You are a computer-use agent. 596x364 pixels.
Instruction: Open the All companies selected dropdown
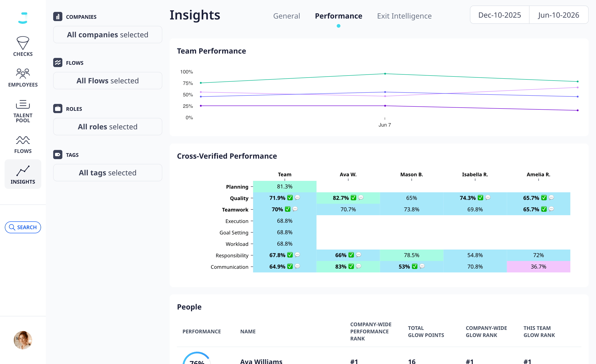[108, 35]
